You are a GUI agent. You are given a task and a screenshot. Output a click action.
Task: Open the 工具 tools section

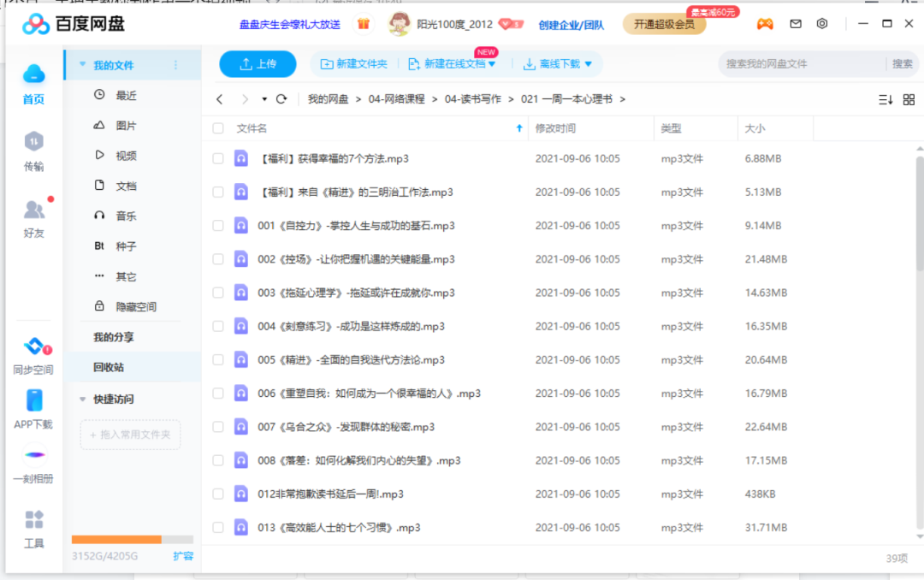33,529
